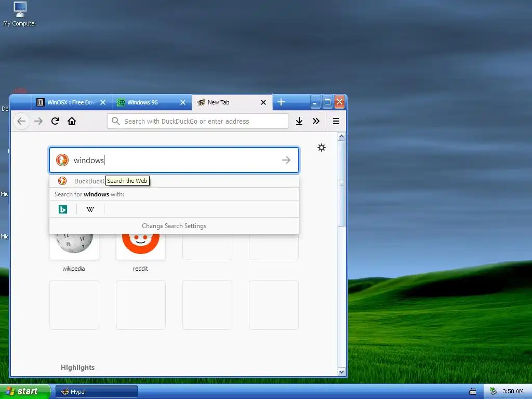532x399 pixels.
Task: Close the New Tab tab
Action: tap(263, 102)
